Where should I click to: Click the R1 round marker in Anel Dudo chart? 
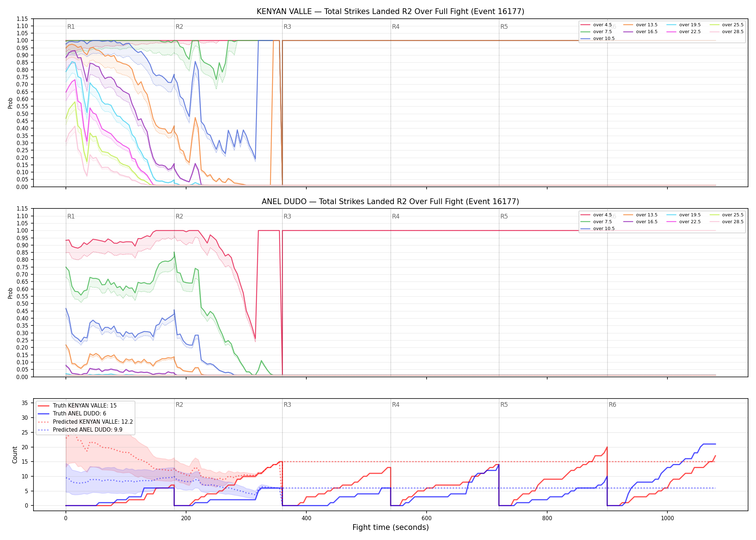71,216
